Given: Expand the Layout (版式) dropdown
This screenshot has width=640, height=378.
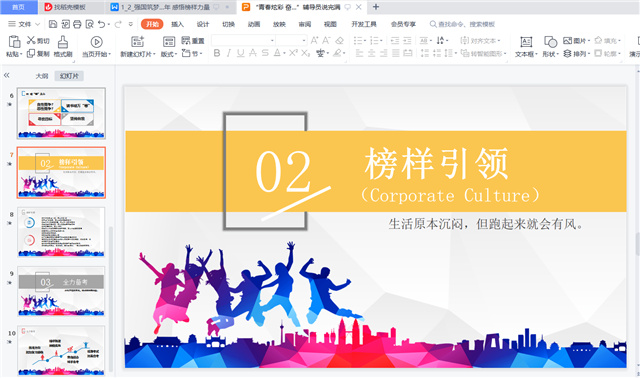Looking at the screenshot, I should pyautogui.click(x=169, y=54).
